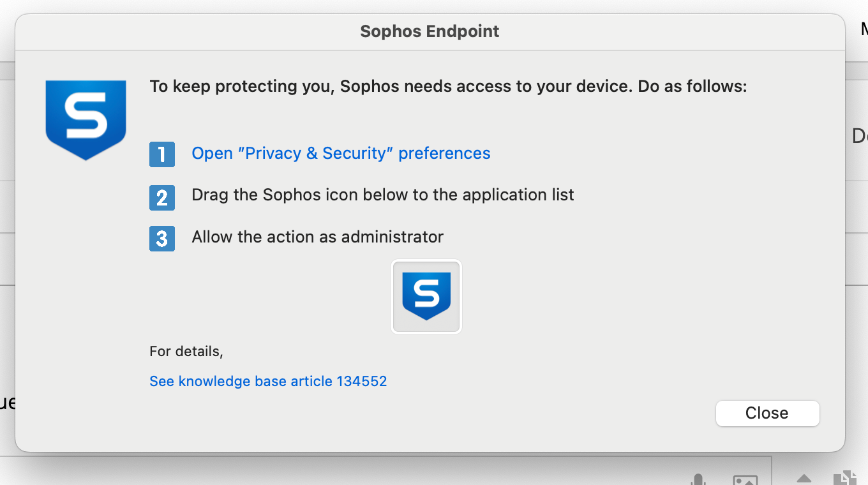
Task: Click the image icon in the background window
Action: tap(745, 480)
